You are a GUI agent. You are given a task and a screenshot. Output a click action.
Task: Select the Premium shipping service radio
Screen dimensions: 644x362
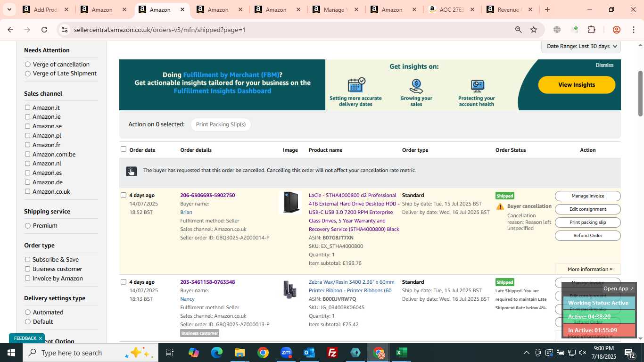[x=28, y=226]
